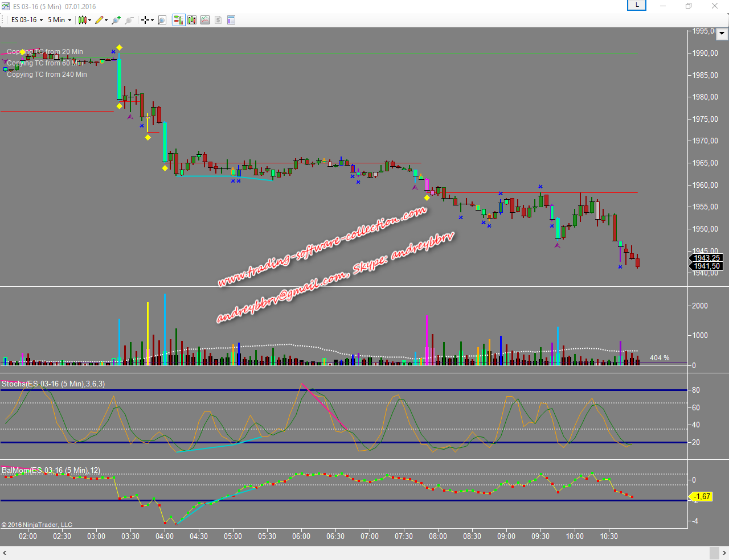Open the Indicators candlestick icon in toolbar
The height and width of the screenshot is (560, 729).
click(192, 20)
